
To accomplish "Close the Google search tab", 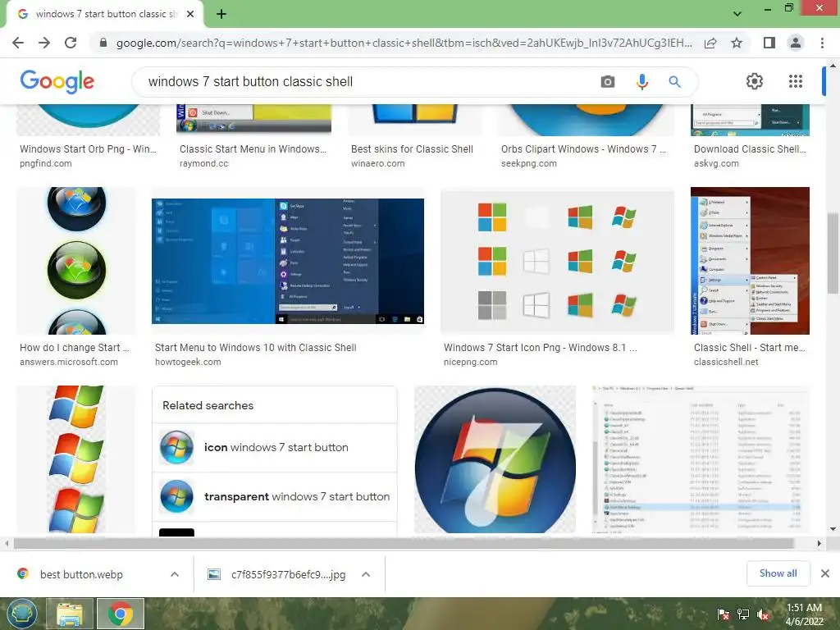I will pyautogui.click(x=190, y=14).
